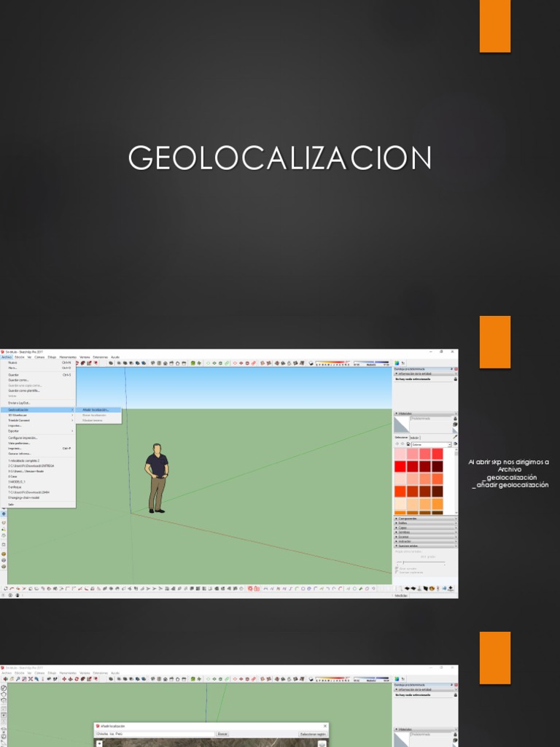Image resolution: width=560 pixels, height=747 pixels.
Task: Open Cámara menu in first SketchUp window
Action: point(39,357)
